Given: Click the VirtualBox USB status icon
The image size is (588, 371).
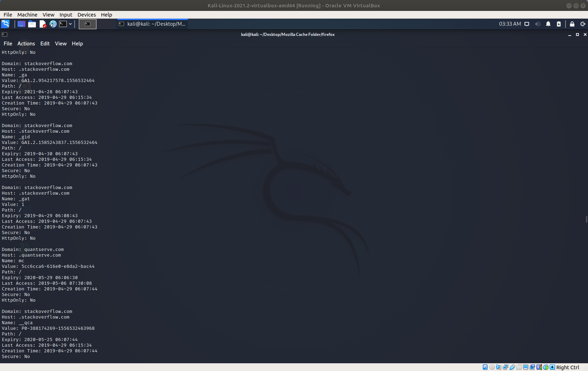Looking at the screenshot, I should pos(512,367).
